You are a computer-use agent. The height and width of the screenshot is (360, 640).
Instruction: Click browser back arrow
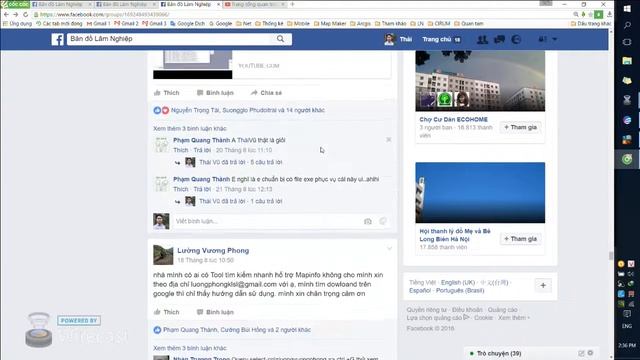point(6,14)
